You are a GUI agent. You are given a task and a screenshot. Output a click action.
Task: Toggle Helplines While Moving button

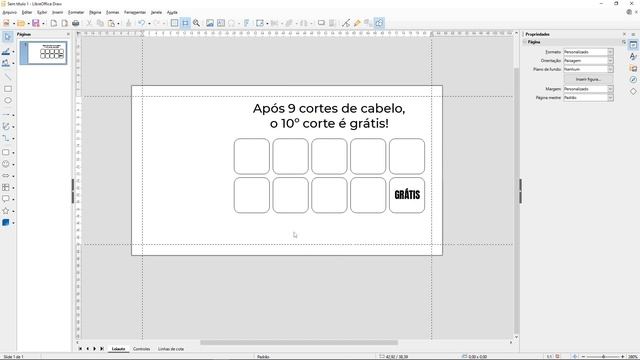coord(185,23)
